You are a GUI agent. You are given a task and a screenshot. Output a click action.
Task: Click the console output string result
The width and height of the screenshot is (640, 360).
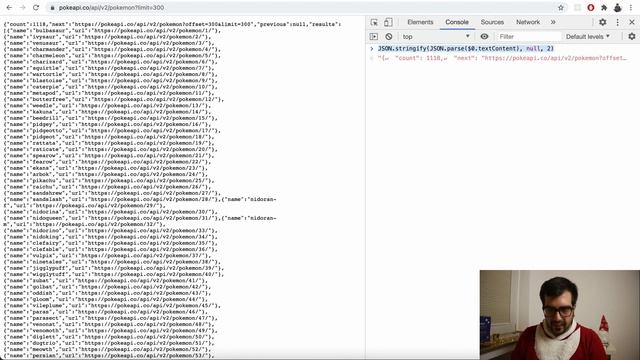point(502,58)
